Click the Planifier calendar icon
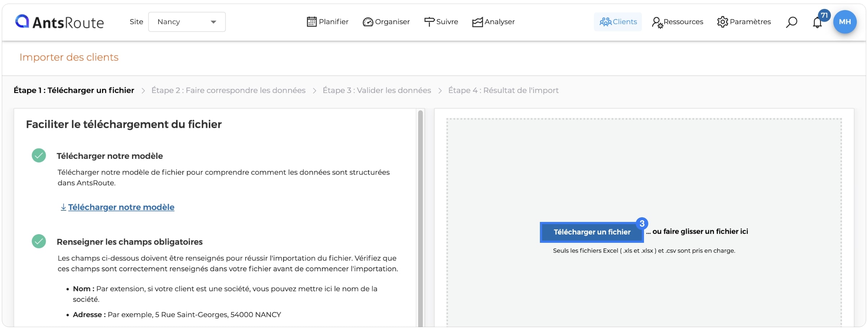The width and height of the screenshot is (868, 330). tap(312, 22)
